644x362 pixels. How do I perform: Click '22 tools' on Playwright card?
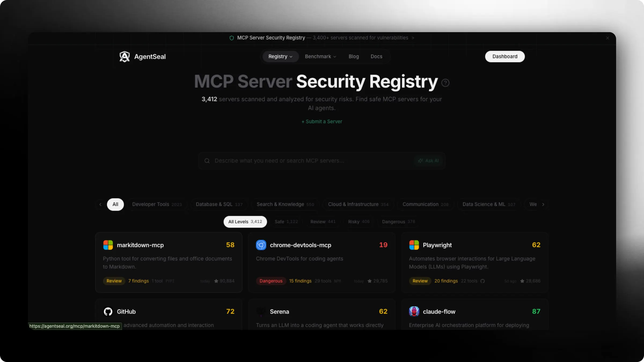click(469, 281)
